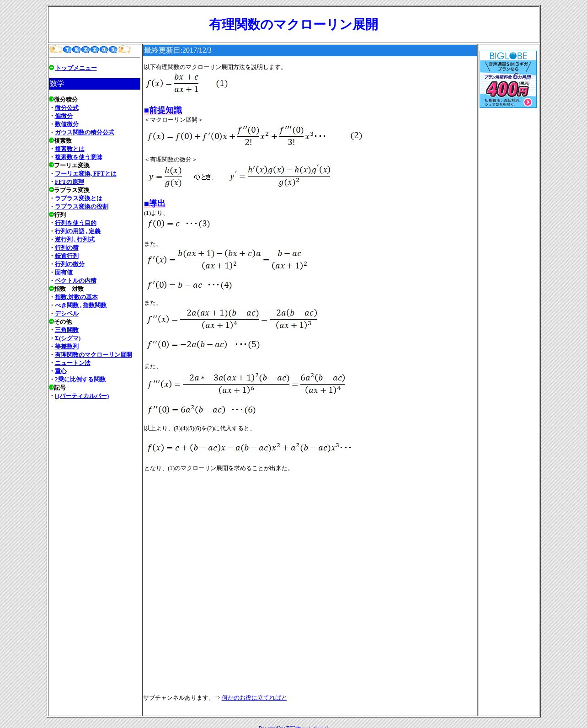The image size is (587, 728).
Task: Click the pink arrow button in BIGLOBE ad
Action: [x=528, y=102]
